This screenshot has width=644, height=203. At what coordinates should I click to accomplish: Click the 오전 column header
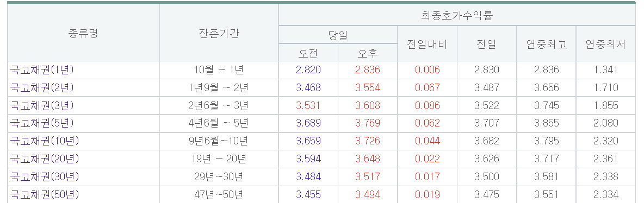coord(308,53)
